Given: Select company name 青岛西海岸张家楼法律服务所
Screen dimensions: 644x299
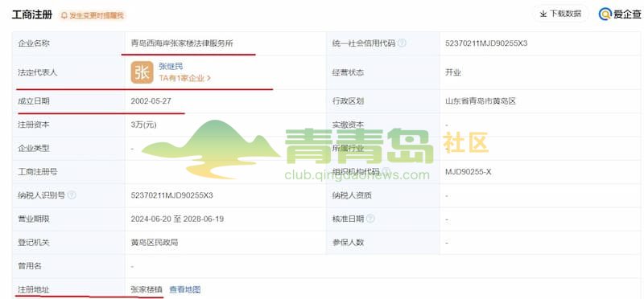Looking at the screenshot, I should click(x=182, y=43).
